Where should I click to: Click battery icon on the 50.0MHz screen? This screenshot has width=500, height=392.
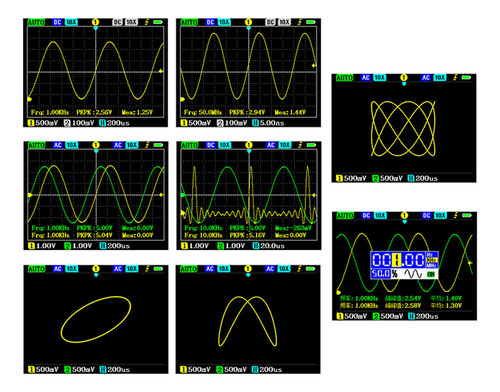(311, 22)
